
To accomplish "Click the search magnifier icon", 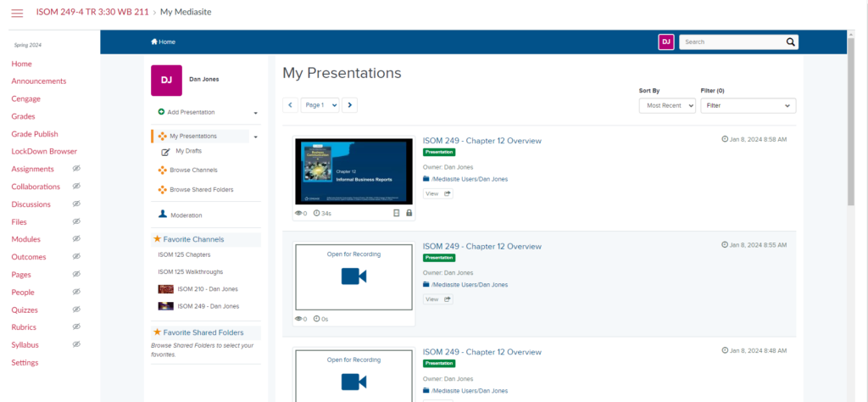I will point(791,42).
